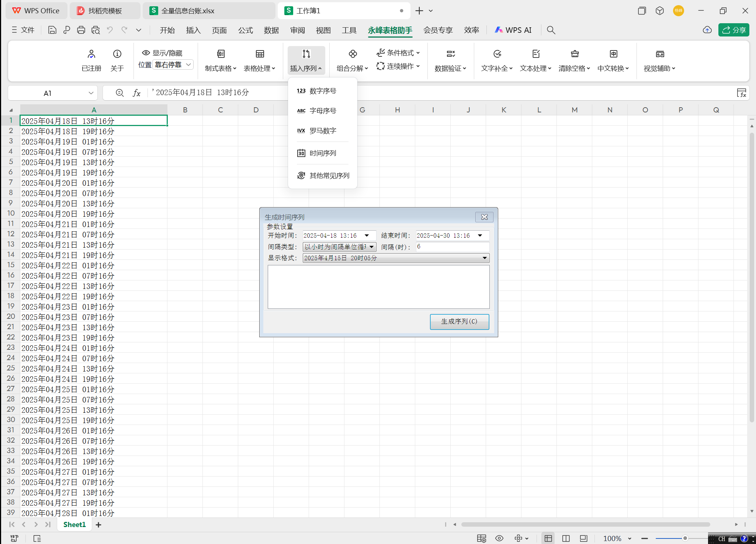The width and height of the screenshot is (756, 544).
Task: Click the 分享 button
Action: click(x=734, y=30)
